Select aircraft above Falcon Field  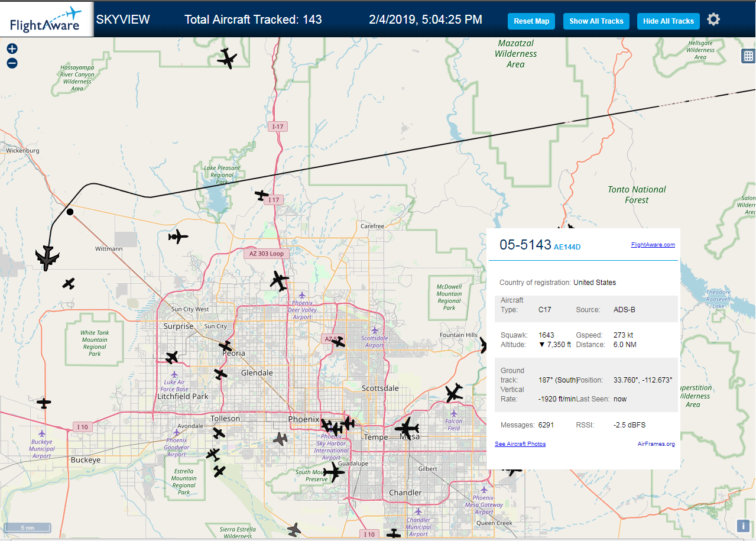coord(453,393)
